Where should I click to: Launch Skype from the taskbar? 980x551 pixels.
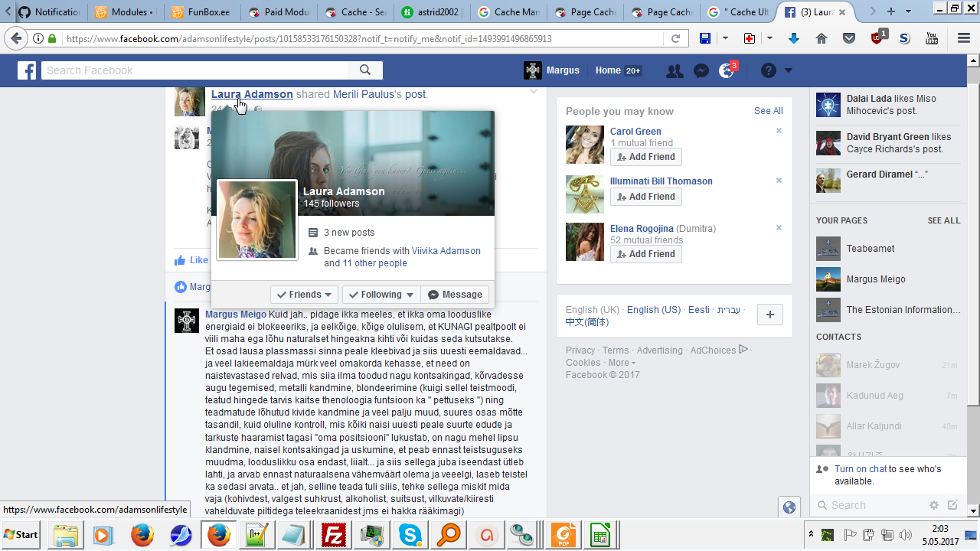pyautogui.click(x=410, y=534)
